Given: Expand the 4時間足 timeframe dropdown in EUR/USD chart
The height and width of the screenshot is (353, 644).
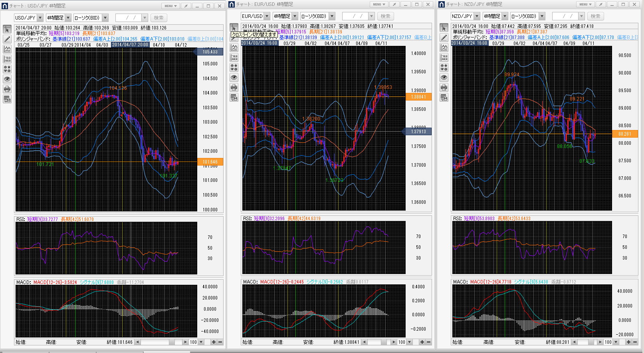Looking at the screenshot, I should coord(295,16).
